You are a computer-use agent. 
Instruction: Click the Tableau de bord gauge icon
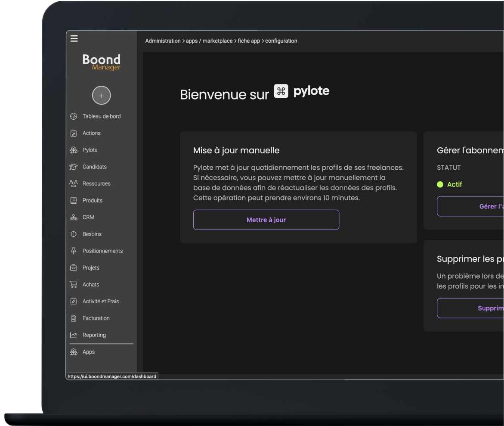coord(74,116)
